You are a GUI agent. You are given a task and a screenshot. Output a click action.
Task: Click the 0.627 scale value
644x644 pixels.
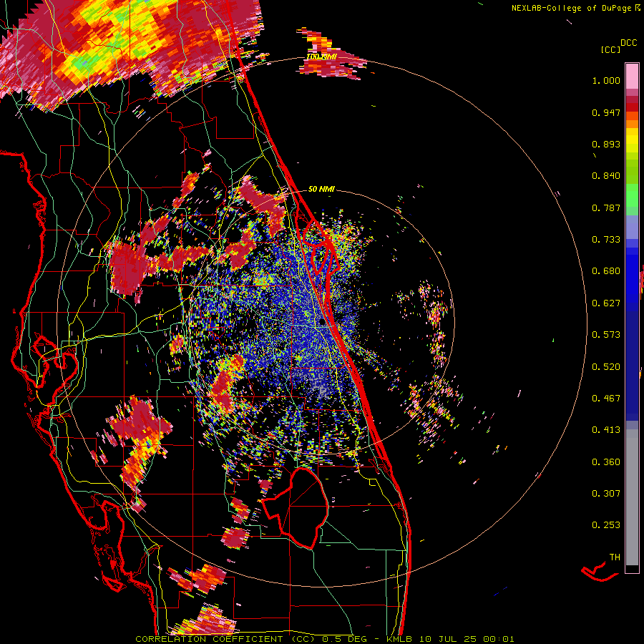[606, 303]
